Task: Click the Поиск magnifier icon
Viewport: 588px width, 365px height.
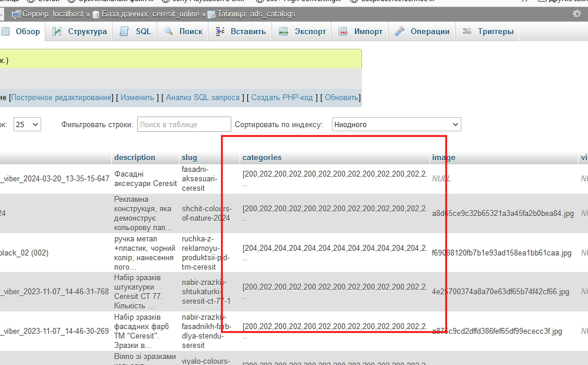Action: [x=169, y=31]
